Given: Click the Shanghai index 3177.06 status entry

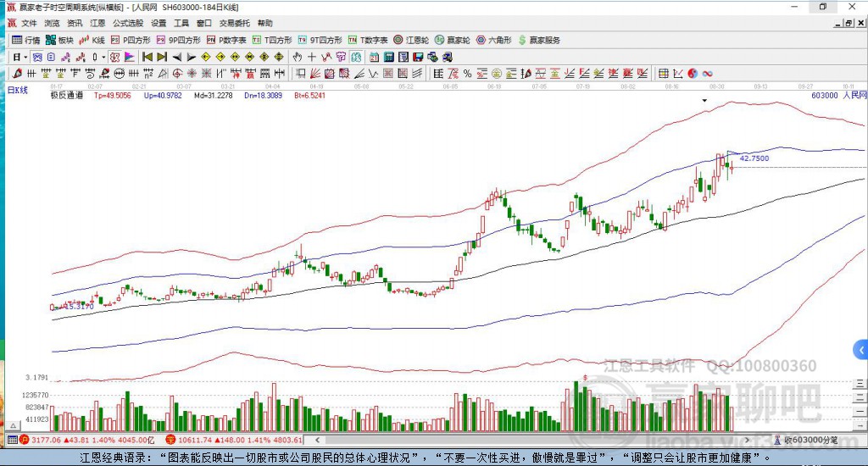Looking at the screenshot, I should click(x=87, y=440).
